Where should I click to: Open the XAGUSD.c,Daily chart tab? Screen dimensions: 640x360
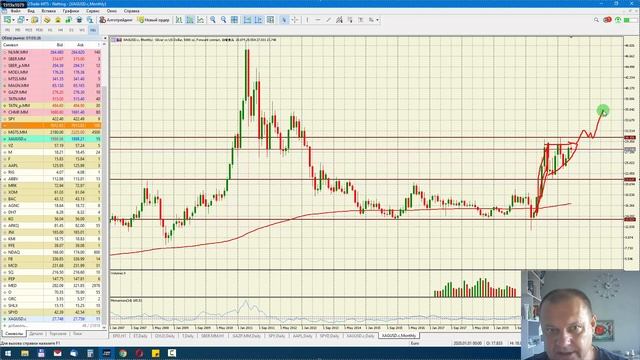pyautogui.click(x=360, y=336)
